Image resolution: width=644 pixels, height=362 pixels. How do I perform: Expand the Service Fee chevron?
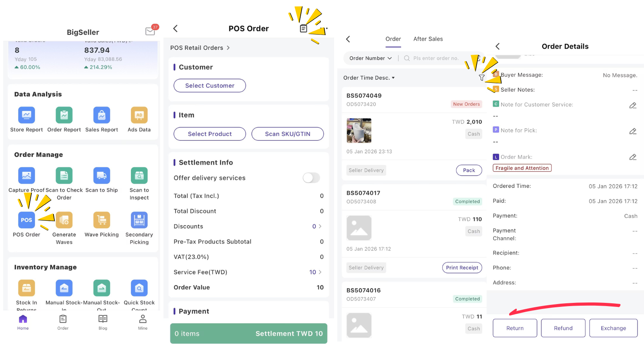pos(320,272)
